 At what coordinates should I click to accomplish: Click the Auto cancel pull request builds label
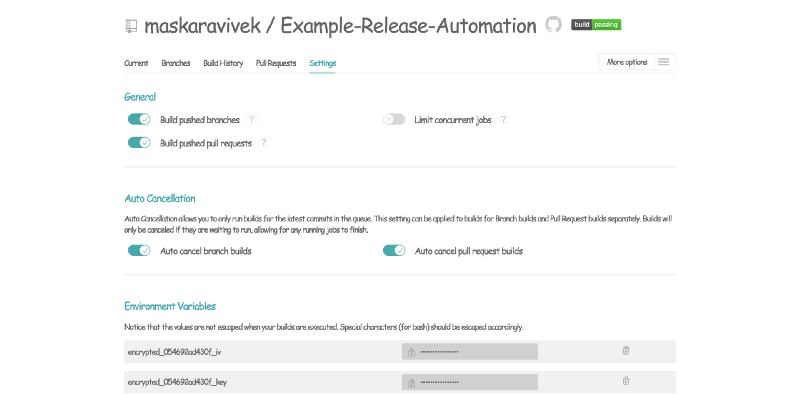click(x=469, y=251)
